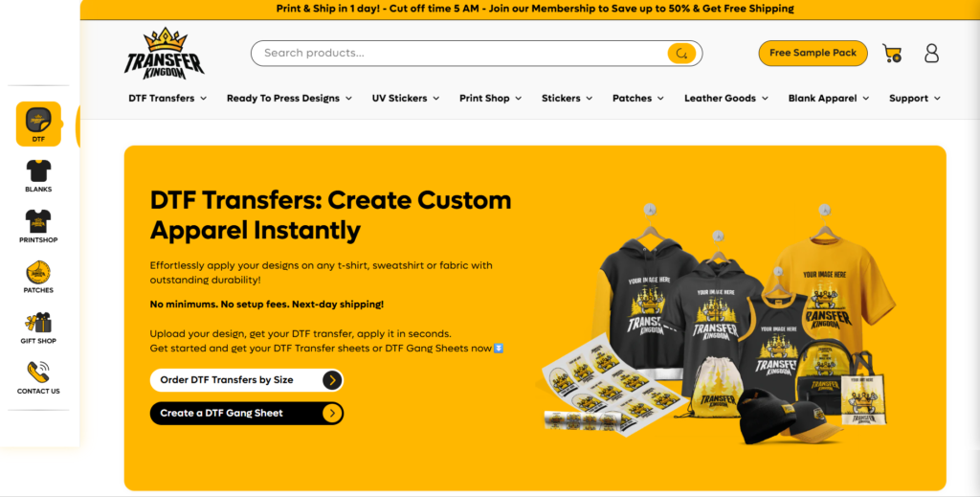Expand the Ready To Press Designs menu

289,98
